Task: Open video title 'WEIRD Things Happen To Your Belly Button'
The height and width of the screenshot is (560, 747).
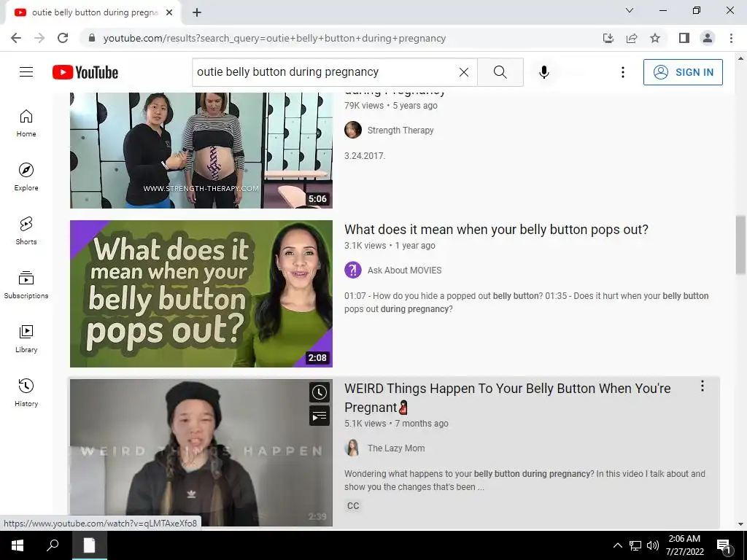Action: click(x=508, y=397)
